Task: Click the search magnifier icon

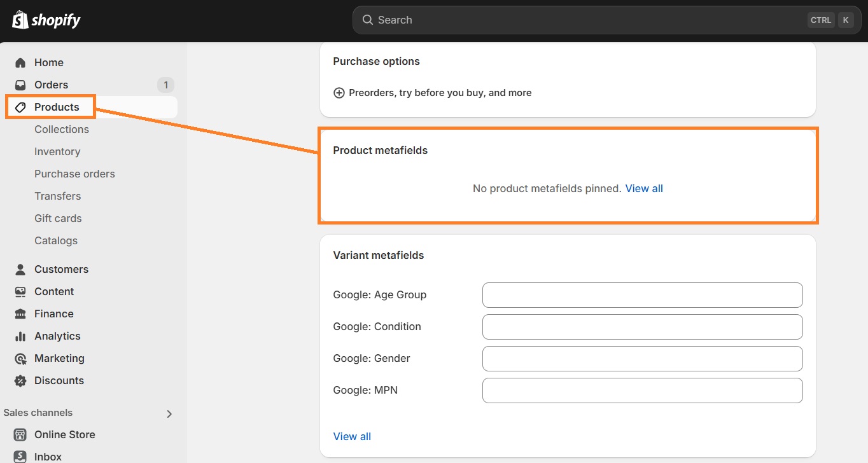Action: (367, 20)
